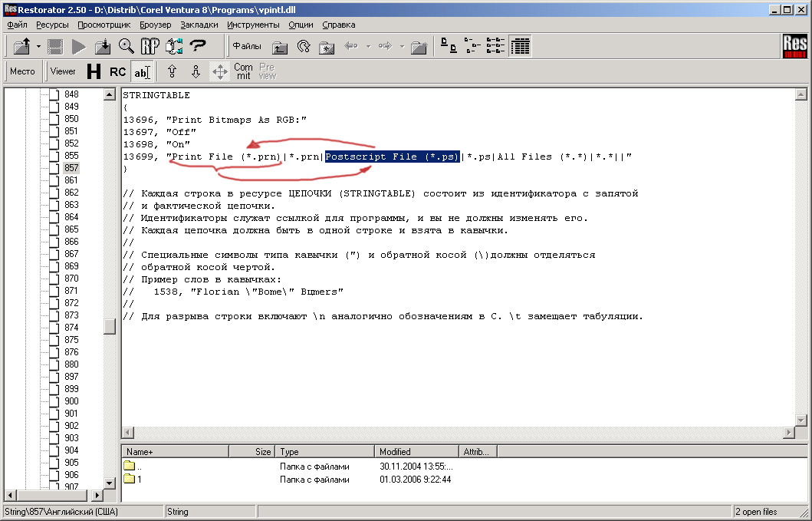Screen dimensions: 812x521
Task: Click the Viewer toolbar label
Action: pyautogui.click(x=63, y=71)
